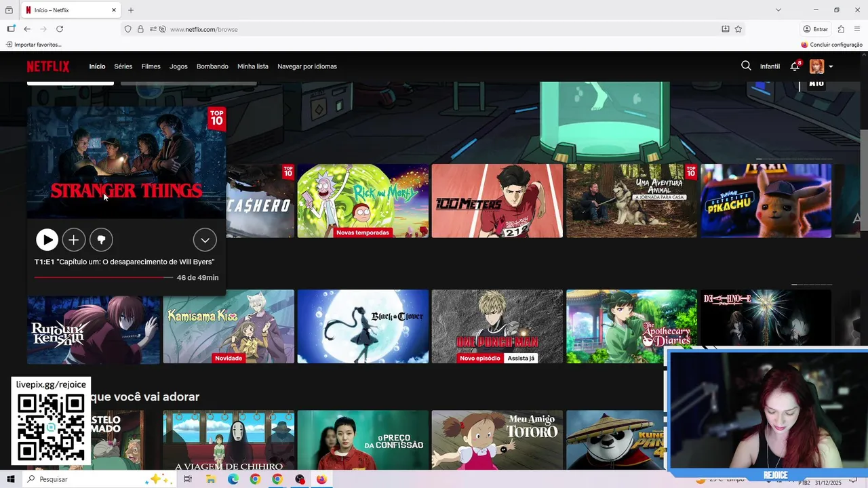Open Minha lista menu item

[x=253, y=66]
